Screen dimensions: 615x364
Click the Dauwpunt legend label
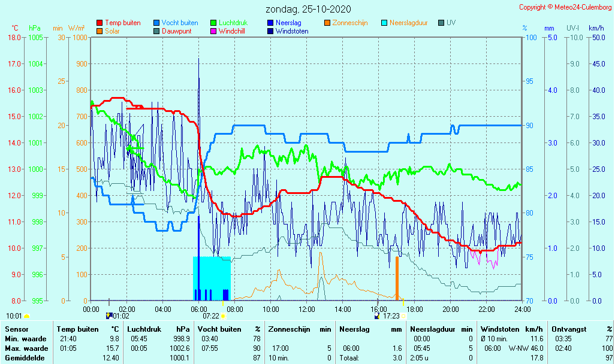click(x=177, y=31)
